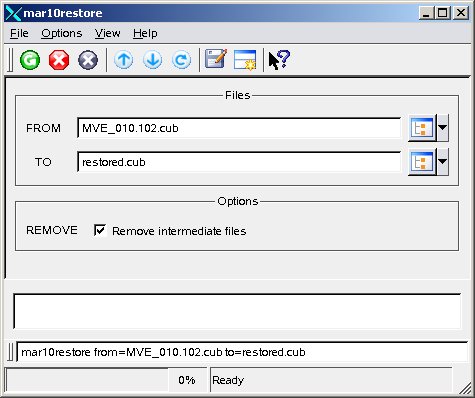Expand the dropdown arrow beside the FROM file button
Image resolution: width=475 pixels, height=398 pixels.
click(x=443, y=128)
